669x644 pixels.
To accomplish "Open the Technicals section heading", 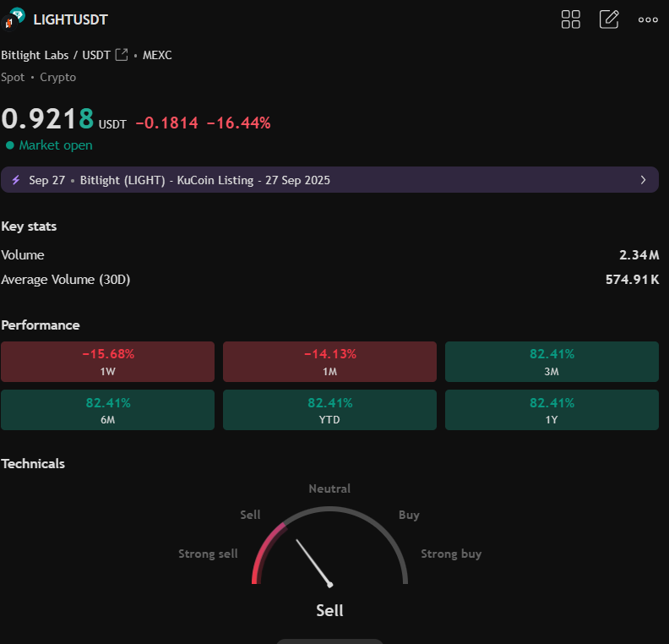I will [x=33, y=464].
